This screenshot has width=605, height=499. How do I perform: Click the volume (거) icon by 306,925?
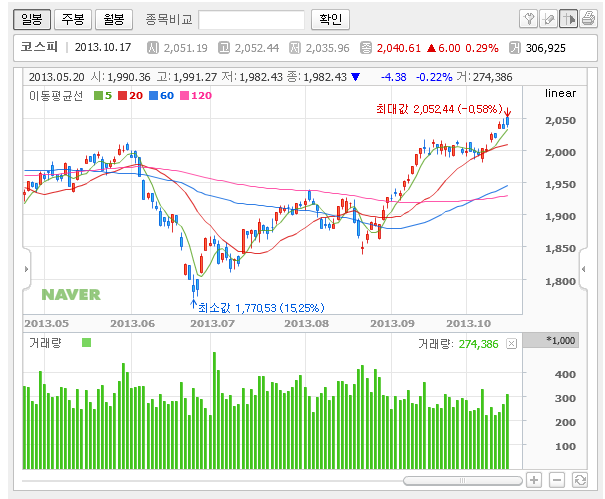click(x=515, y=48)
